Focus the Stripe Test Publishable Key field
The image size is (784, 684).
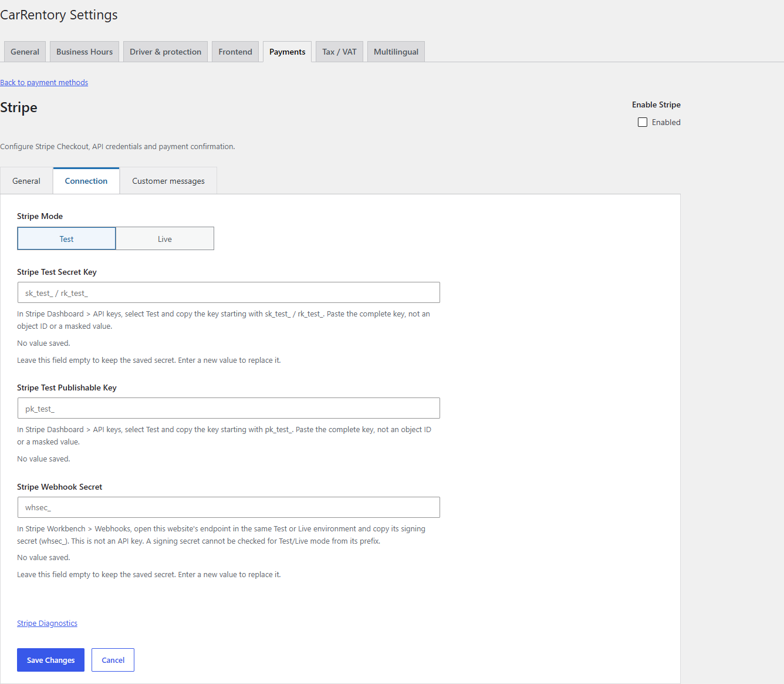[x=229, y=408]
